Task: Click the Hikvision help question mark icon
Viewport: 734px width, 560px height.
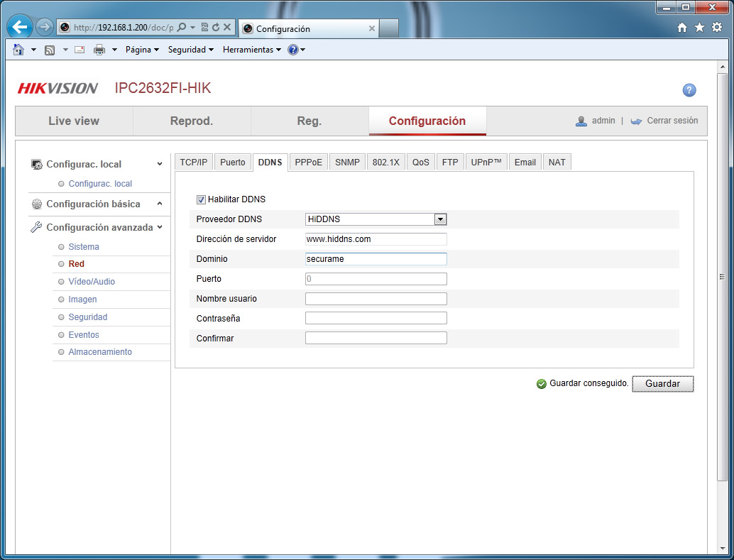Action: pyautogui.click(x=689, y=90)
